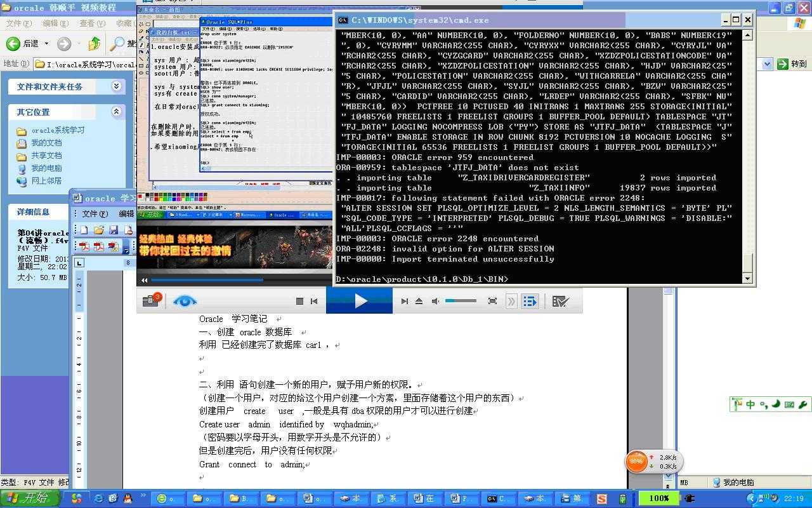
Task: Open Internet Explorer quick launch icon
Action: 99,498
